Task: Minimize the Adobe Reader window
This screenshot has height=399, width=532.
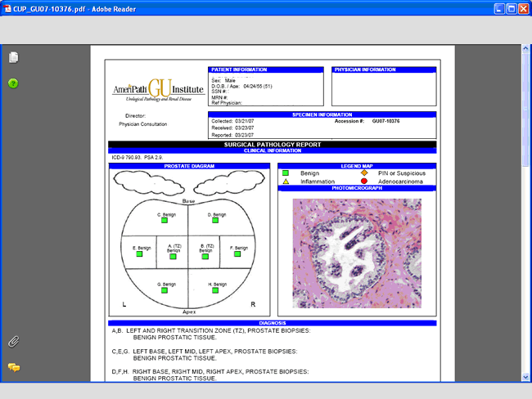Action: click(x=498, y=9)
